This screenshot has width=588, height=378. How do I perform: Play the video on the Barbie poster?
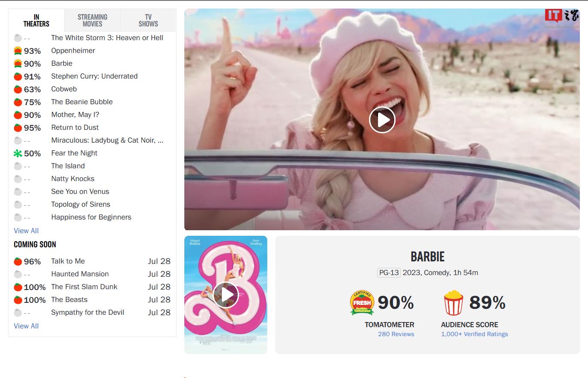click(225, 294)
